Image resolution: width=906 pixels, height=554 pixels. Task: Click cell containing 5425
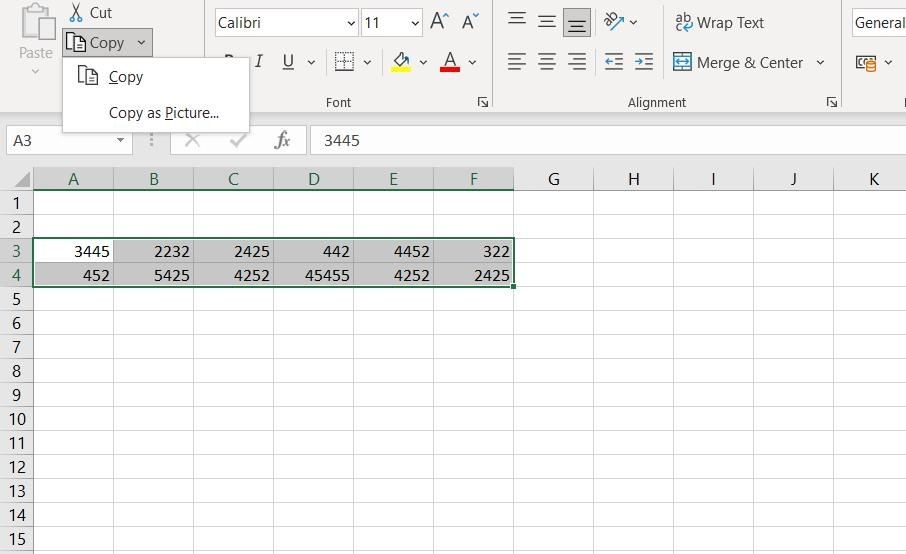[154, 275]
